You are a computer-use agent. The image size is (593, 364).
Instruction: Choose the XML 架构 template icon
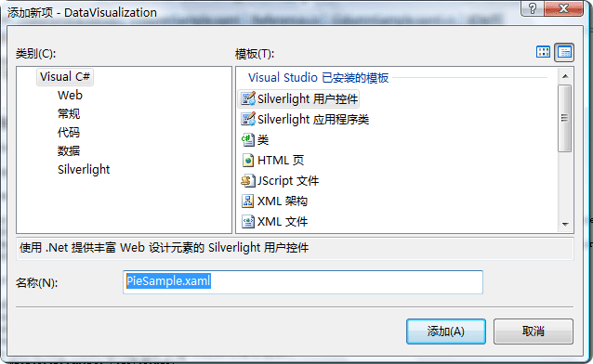(x=248, y=201)
